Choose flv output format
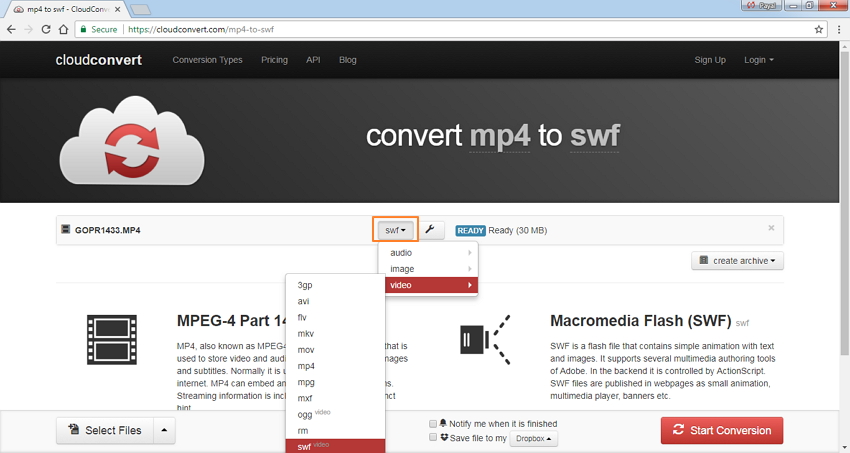 tap(335, 318)
